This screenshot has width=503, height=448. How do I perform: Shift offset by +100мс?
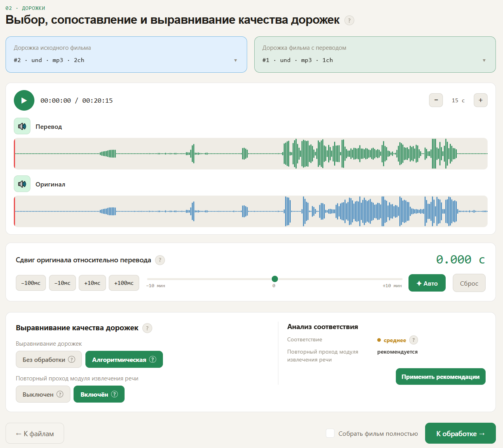124,283
